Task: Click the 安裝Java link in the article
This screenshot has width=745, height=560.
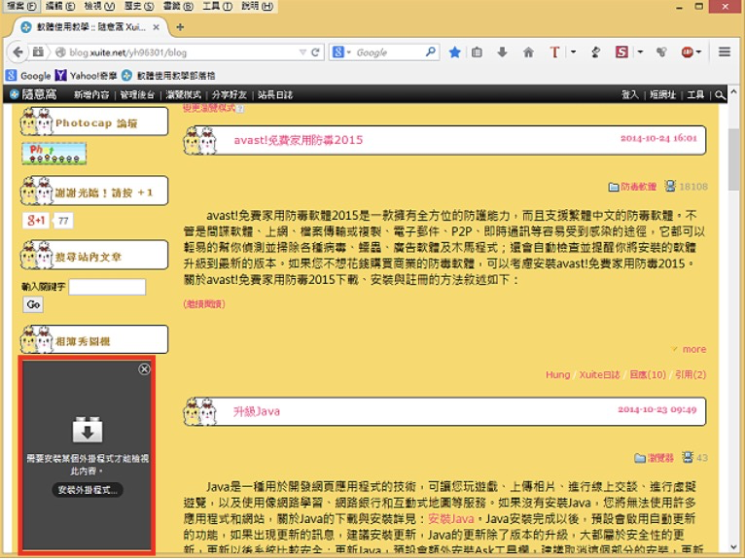Action: click(x=451, y=518)
